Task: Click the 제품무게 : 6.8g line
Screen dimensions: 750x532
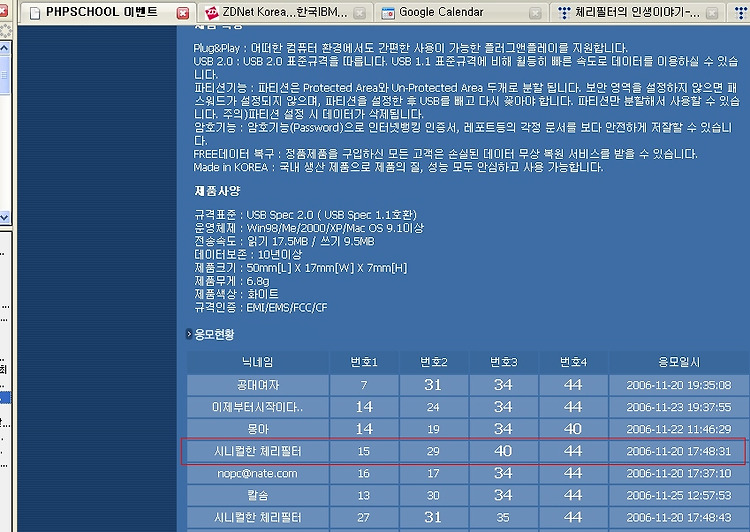Action: tap(232, 281)
